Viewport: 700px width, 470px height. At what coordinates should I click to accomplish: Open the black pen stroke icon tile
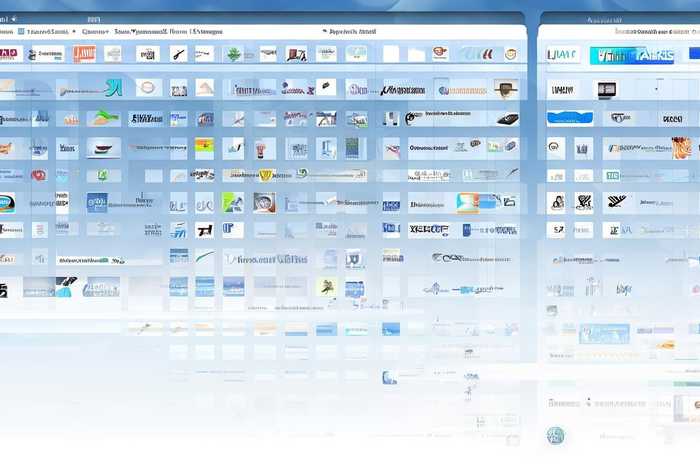point(178,54)
